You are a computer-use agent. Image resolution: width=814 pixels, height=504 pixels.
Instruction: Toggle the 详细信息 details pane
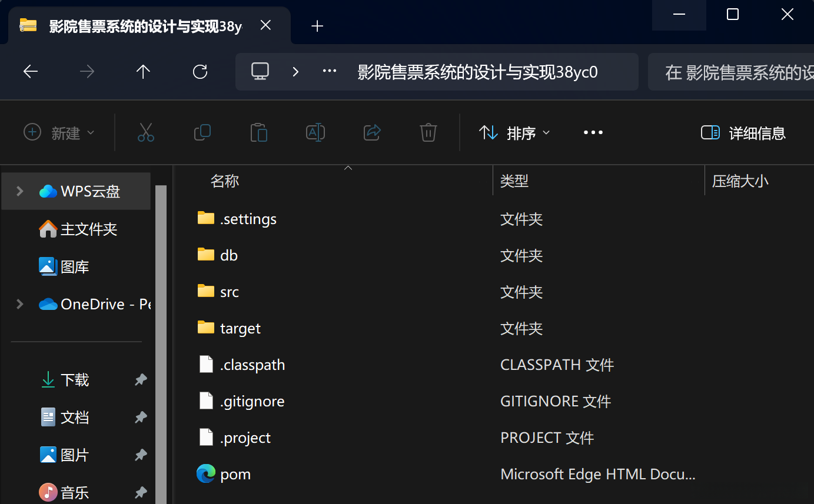click(743, 133)
